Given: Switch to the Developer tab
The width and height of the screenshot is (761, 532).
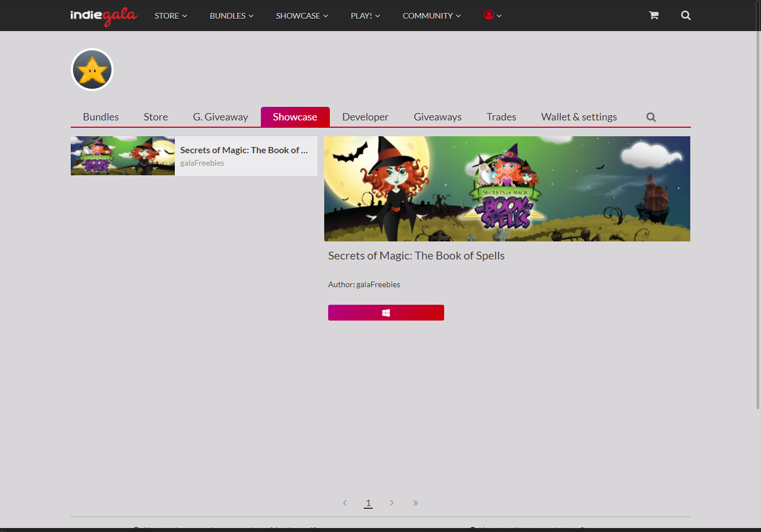Looking at the screenshot, I should click(366, 117).
